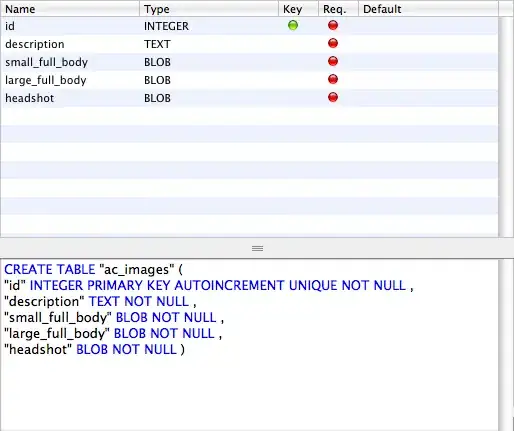Select the large_full_body field name
514x431 pixels.
tap(46, 80)
